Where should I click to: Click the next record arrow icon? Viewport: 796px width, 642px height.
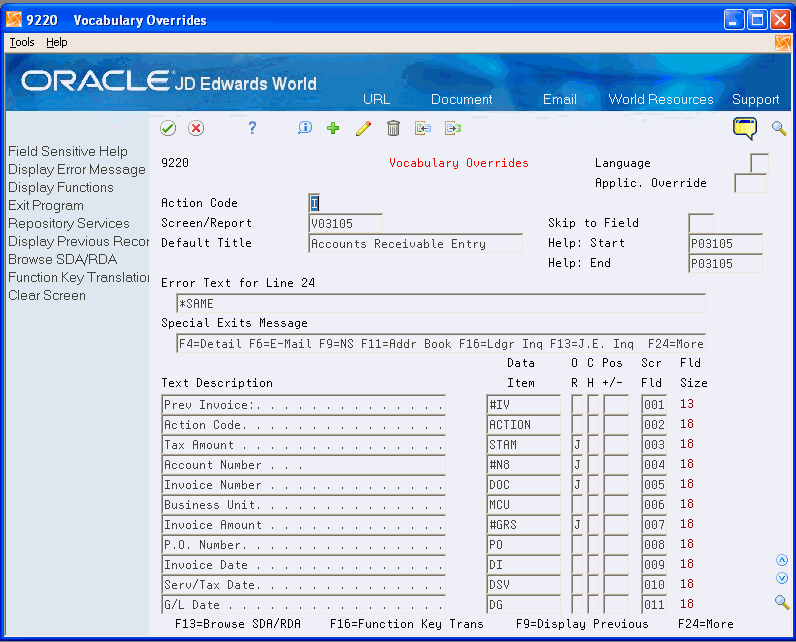pyautogui.click(x=453, y=128)
